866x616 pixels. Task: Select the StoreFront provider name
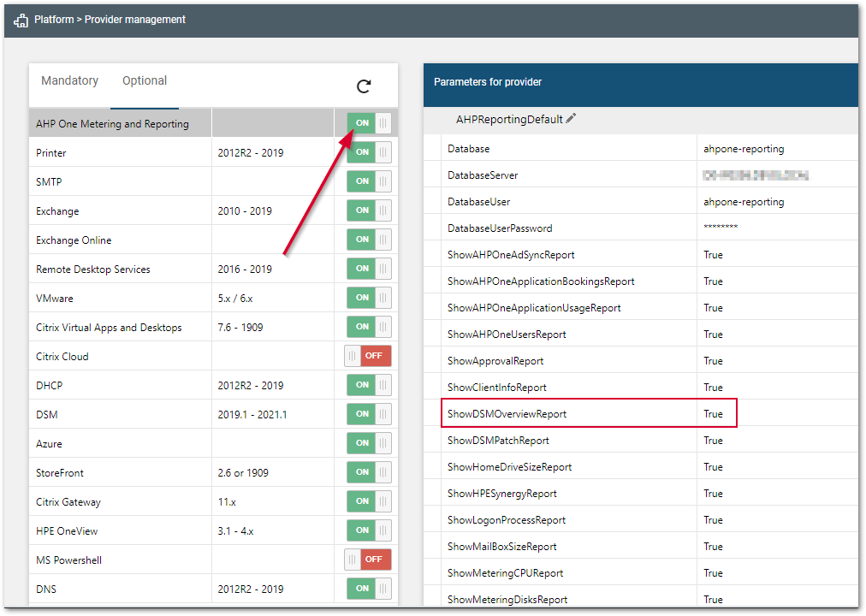[x=60, y=473]
